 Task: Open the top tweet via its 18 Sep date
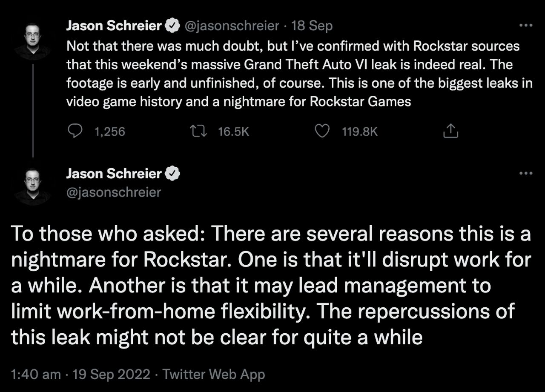coord(312,26)
